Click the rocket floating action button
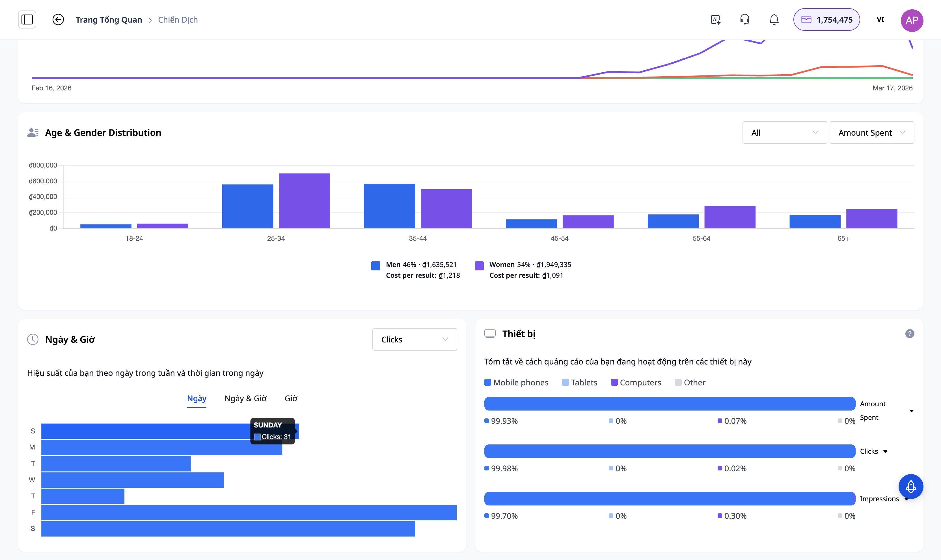941x560 pixels. tap(910, 487)
